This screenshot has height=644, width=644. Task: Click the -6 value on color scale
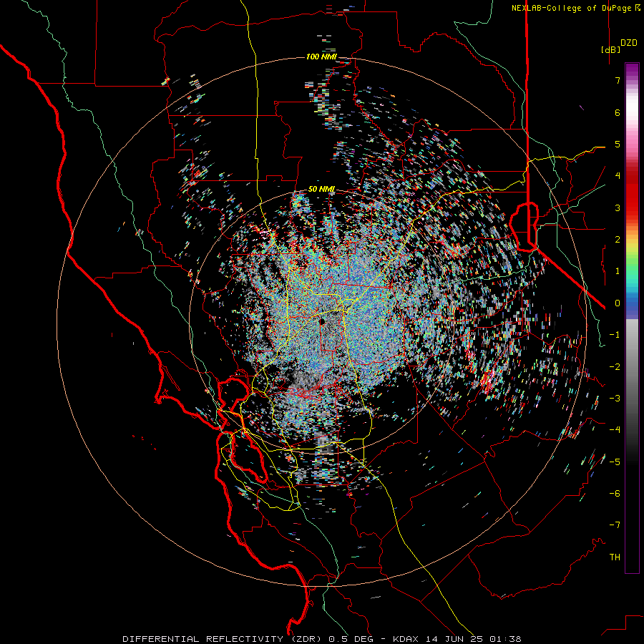coord(615,494)
